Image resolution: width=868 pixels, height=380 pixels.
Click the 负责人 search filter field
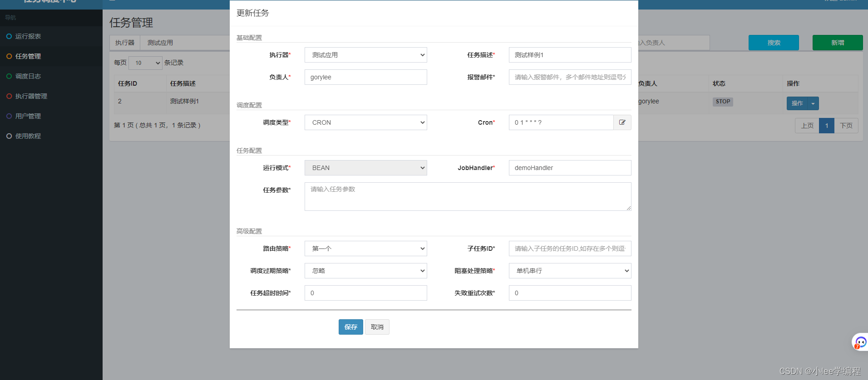click(674, 43)
